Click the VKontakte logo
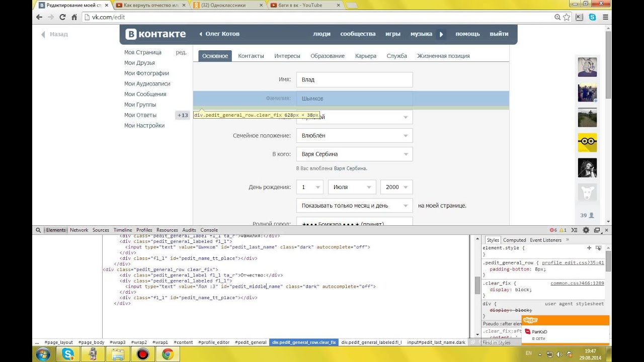Image resolution: width=644 pixels, height=362 pixels. pos(155,34)
